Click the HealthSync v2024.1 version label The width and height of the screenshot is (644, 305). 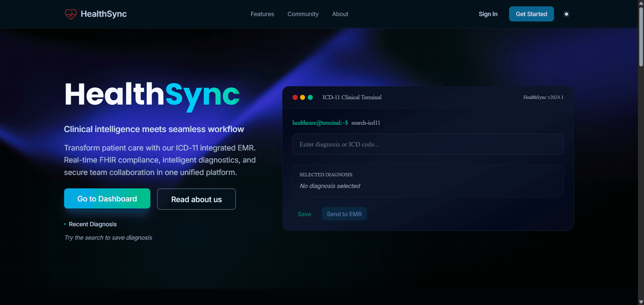543,97
